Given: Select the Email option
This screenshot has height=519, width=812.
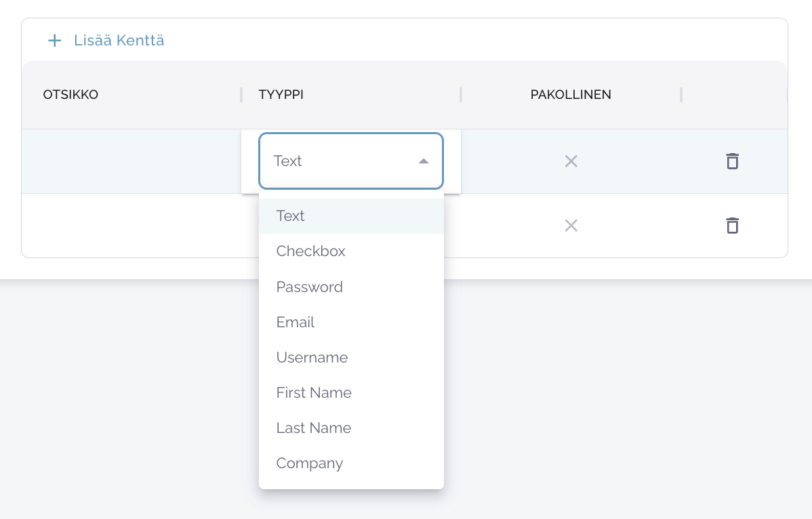Looking at the screenshot, I should pos(296,323).
